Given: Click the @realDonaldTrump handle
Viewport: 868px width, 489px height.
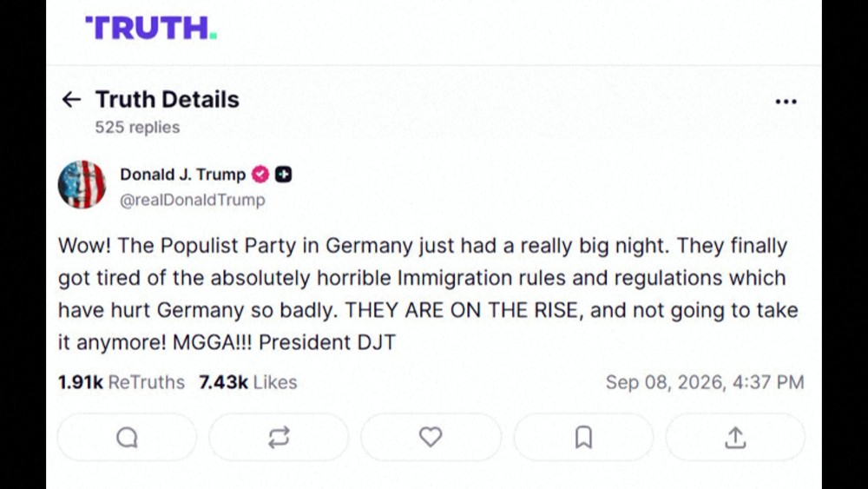Looking at the screenshot, I should pyautogui.click(x=193, y=200).
